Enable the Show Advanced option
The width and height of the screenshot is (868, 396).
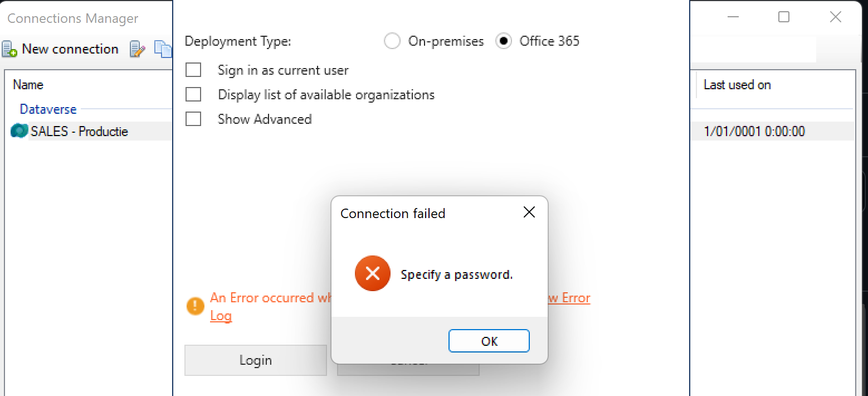click(193, 119)
